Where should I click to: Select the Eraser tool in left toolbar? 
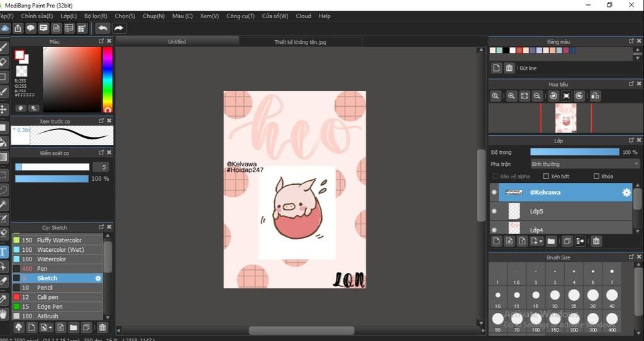coord(3,62)
